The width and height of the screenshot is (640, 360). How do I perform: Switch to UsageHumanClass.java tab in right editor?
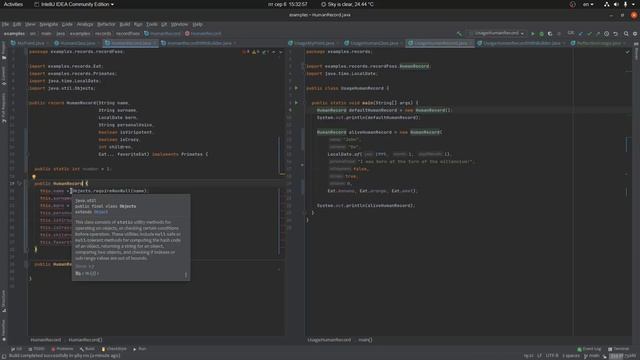[371, 43]
